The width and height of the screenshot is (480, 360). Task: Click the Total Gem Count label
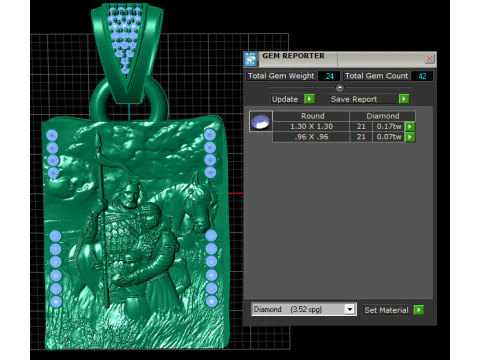pos(376,76)
